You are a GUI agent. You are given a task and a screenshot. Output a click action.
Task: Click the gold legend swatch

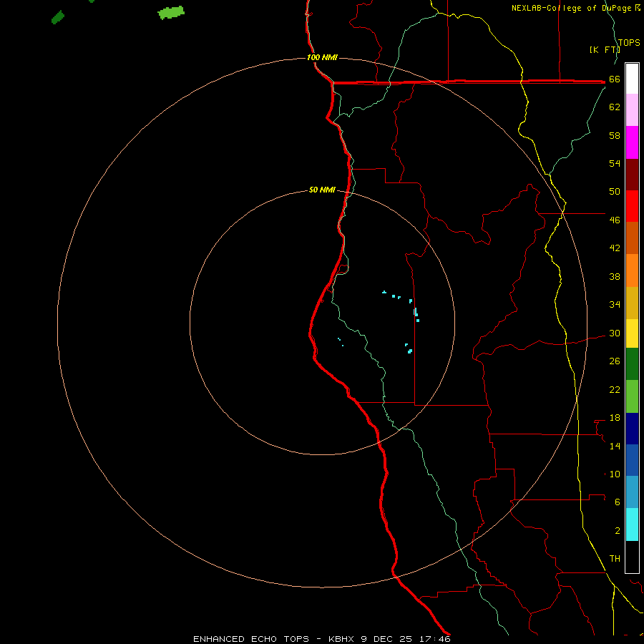tap(632, 303)
